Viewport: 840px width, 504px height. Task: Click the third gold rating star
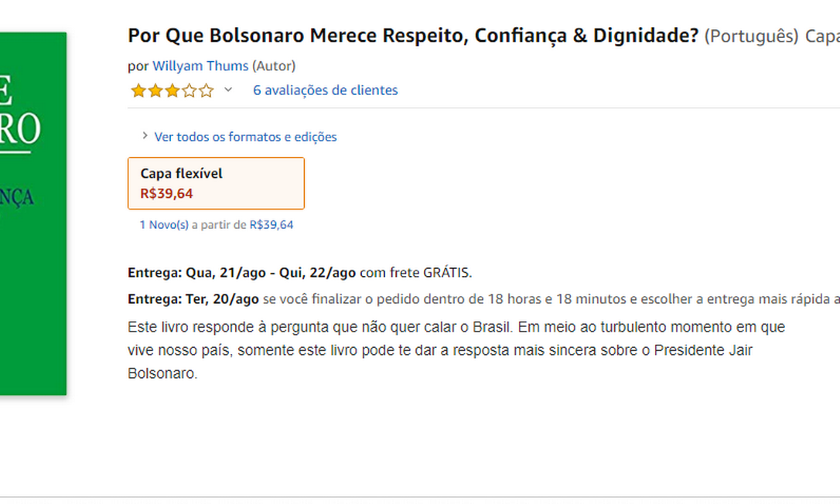(x=172, y=91)
